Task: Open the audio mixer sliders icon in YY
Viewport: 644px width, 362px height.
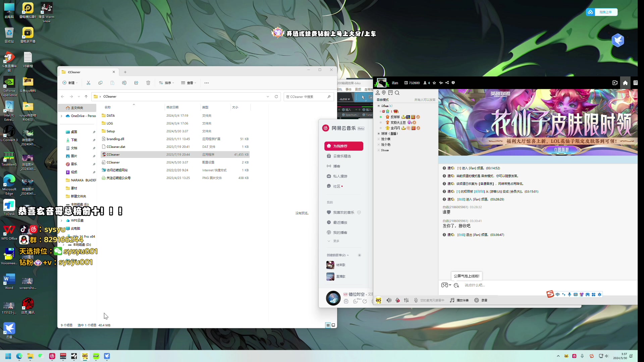Action: (407, 300)
